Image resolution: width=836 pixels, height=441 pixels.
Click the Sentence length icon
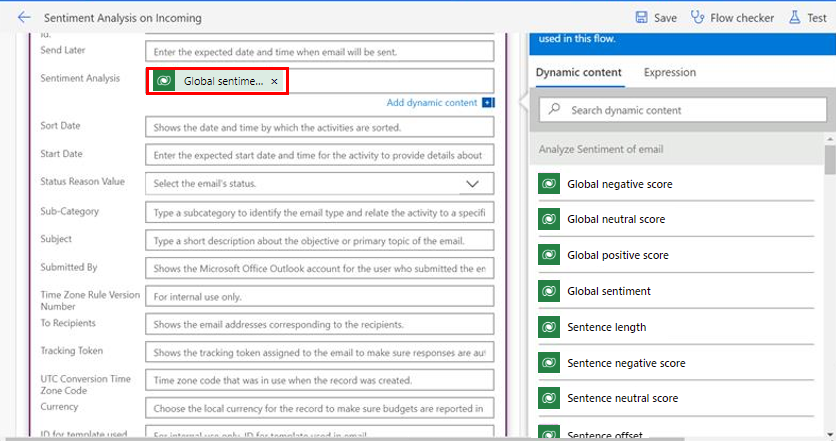pos(549,327)
